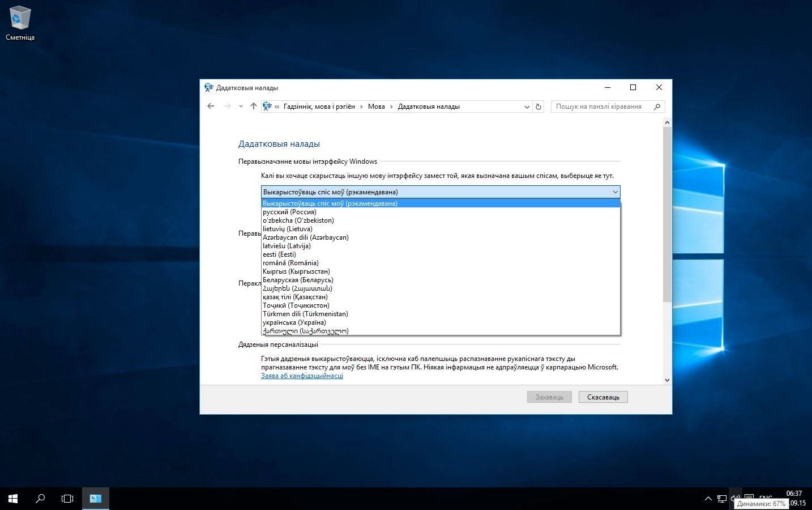Viewport: 812px width, 510px height.
Task: Choose 'русский (Россия)' from the list
Action: tap(441, 212)
